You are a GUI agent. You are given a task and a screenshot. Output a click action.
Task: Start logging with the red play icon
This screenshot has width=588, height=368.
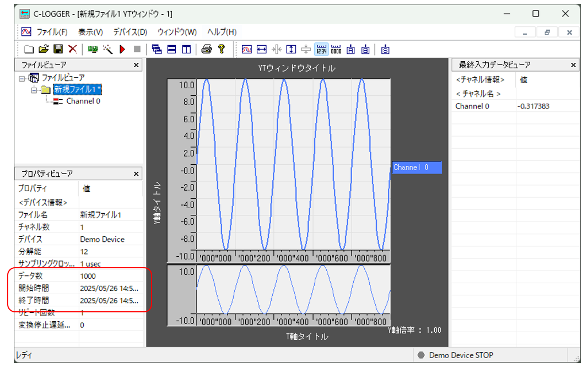point(122,50)
